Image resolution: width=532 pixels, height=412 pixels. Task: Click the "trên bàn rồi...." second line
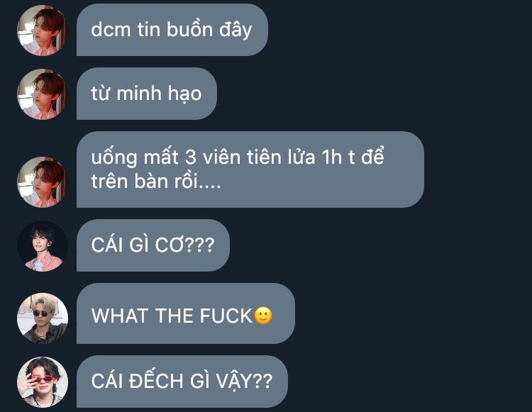(156, 182)
